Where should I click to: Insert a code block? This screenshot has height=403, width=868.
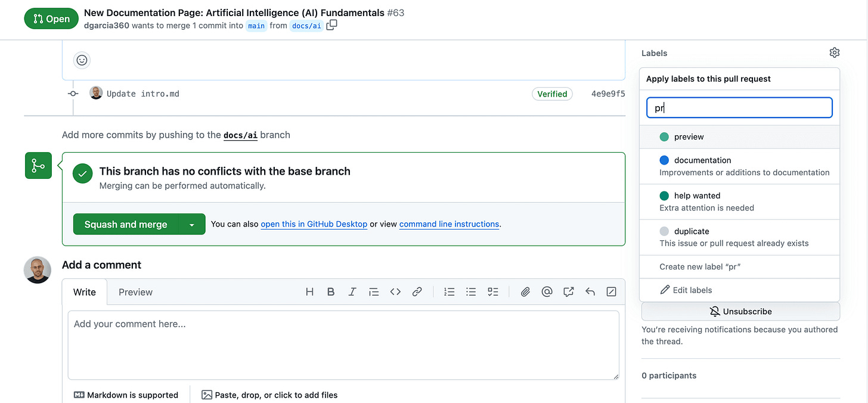point(395,292)
